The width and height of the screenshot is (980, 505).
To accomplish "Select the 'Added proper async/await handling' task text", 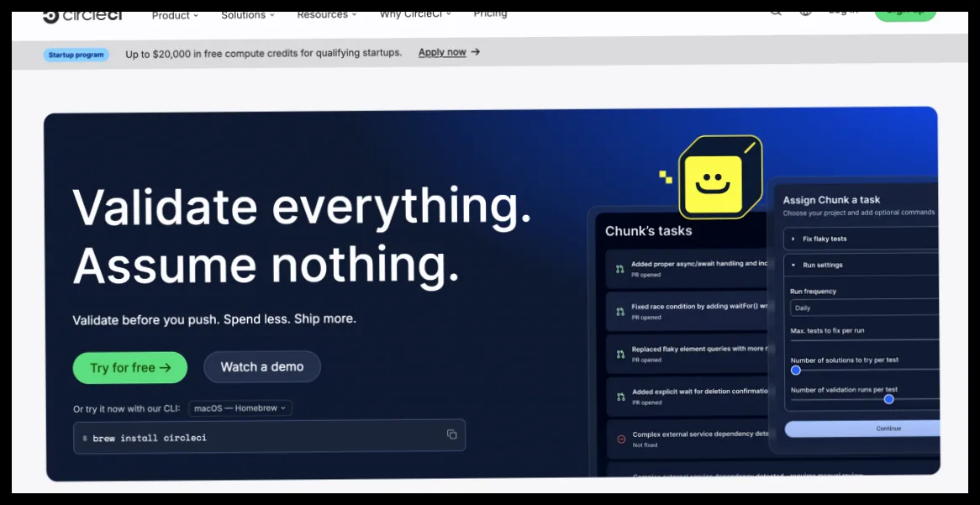I will (699, 264).
